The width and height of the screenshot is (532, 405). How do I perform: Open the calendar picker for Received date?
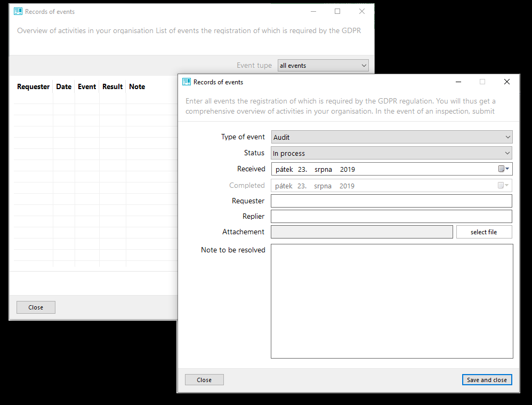point(503,169)
